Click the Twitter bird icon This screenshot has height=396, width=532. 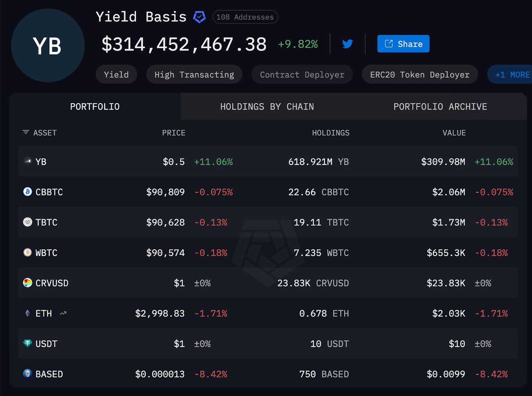(x=347, y=44)
